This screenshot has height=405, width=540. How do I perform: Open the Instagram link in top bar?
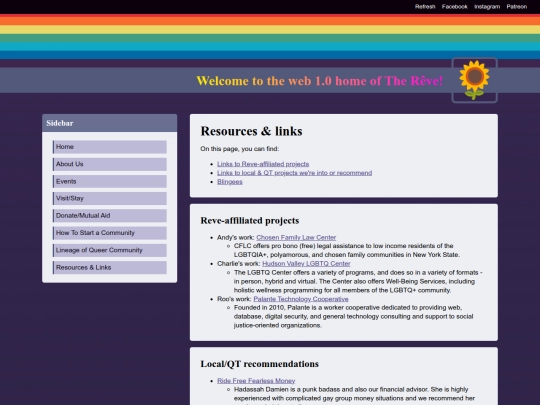point(487,7)
